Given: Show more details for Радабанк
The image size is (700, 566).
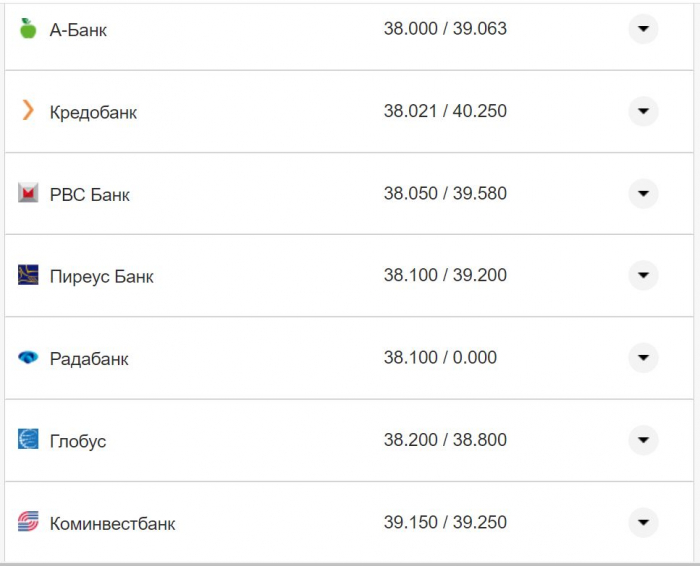Looking at the screenshot, I should point(643,358).
